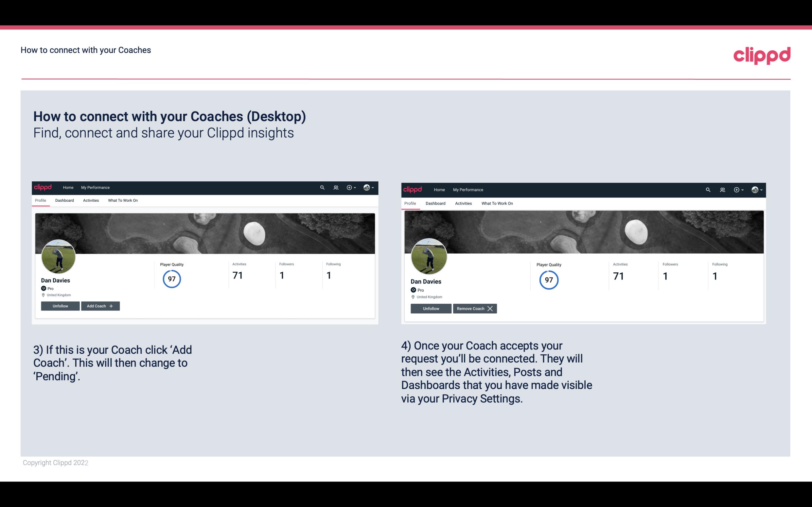Image resolution: width=812 pixels, height=507 pixels.
Task: Click 'Unfollow' toggle on Dan Davies profile
Action: click(x=60, y=306)
